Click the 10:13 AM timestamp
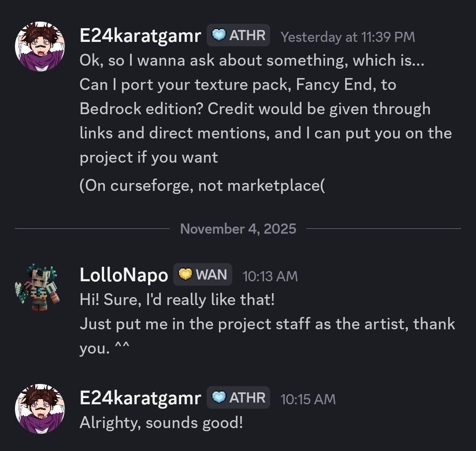 tap(270, 276)
